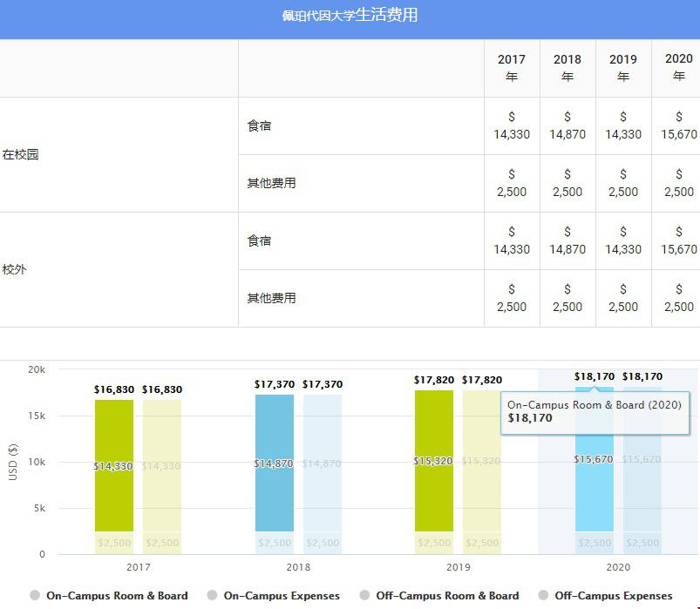Select the dark green 2017 $14,330 bar

point(114,465)
